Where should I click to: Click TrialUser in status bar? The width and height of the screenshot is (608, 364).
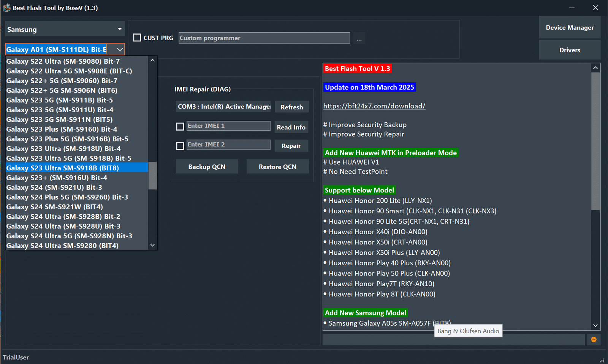16,357
